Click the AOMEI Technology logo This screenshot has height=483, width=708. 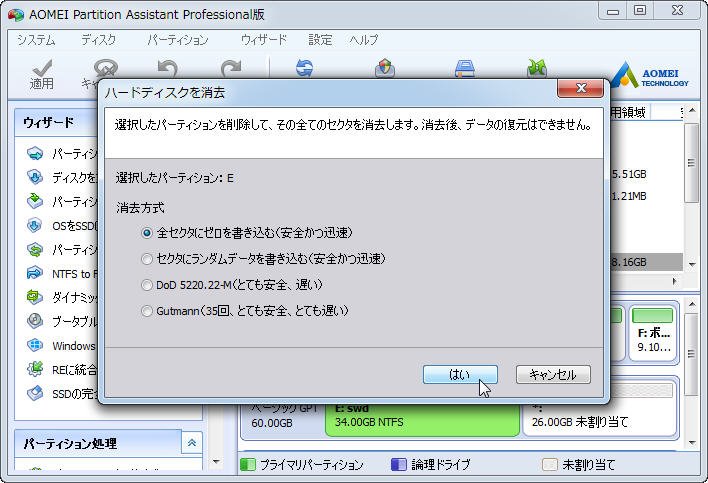pyautogui.click(x=650, y=74)
